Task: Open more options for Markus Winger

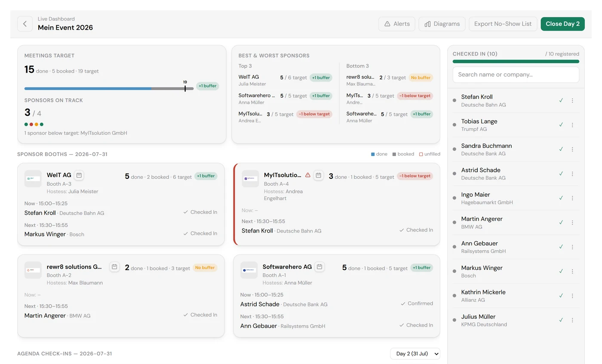Action: [x=572, y=271]
